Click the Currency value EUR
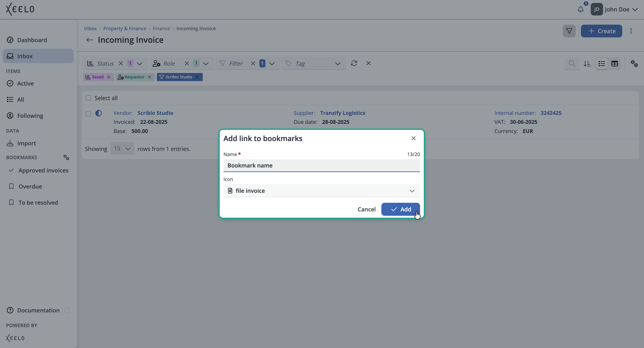The image size is (644, 348). click(528, 131)
